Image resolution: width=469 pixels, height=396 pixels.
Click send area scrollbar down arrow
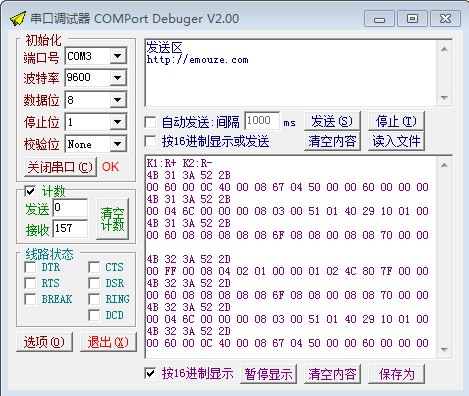444,98
